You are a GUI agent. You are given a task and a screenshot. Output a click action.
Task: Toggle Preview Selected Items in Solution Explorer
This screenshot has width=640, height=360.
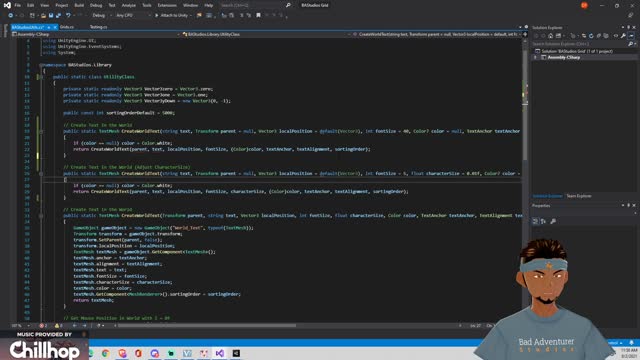click(x=631, y=36)
